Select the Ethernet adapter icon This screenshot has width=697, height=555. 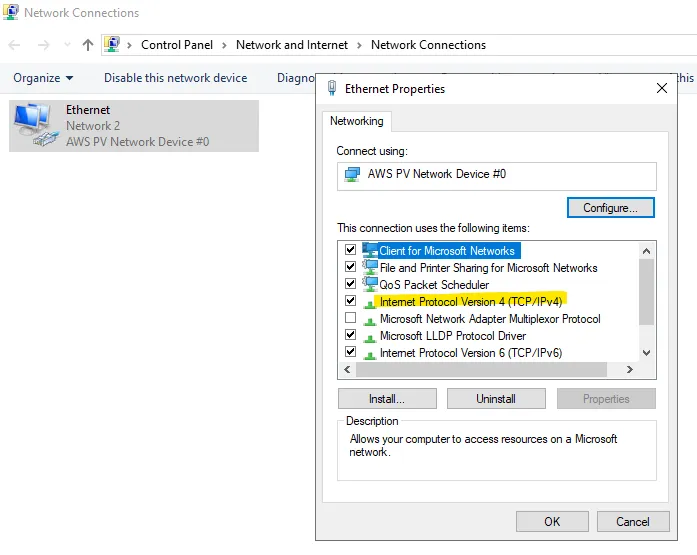[36, 125]
